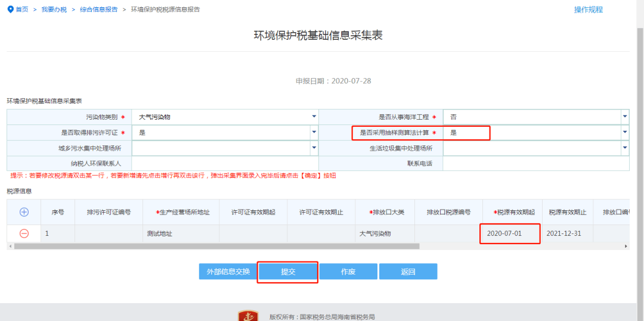Open the 是否采用抽样测算法计算 dropdown arrow

(x=625, y=132)
